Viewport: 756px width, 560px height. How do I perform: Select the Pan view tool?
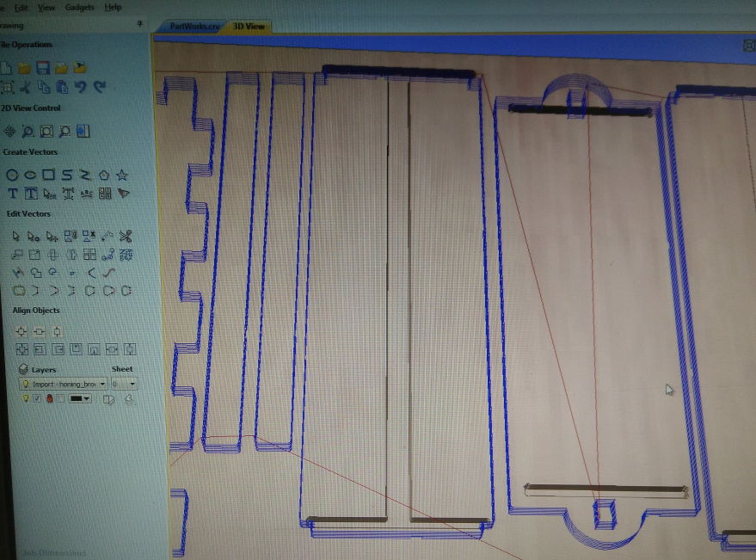9,132
